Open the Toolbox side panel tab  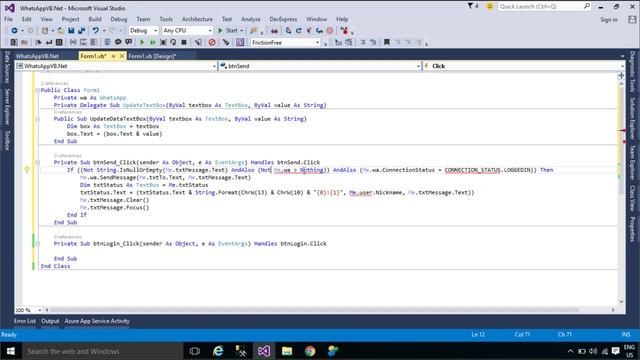[7, 140]
